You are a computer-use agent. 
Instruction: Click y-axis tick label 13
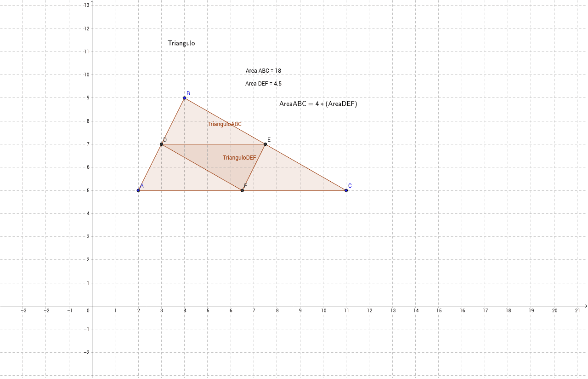tap(86, 5)
